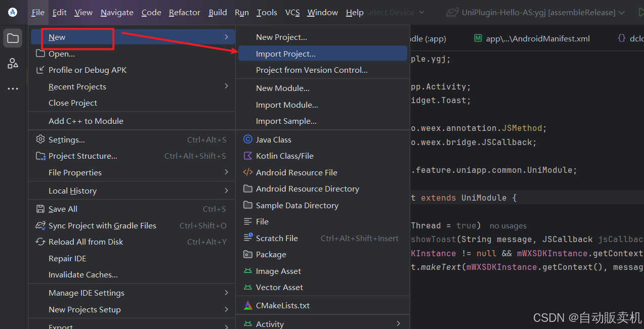The height and width of the screenshot is (329, 644).
Task: Expand the New Projects Setup submenu arrow
Action: click(226, 309)
